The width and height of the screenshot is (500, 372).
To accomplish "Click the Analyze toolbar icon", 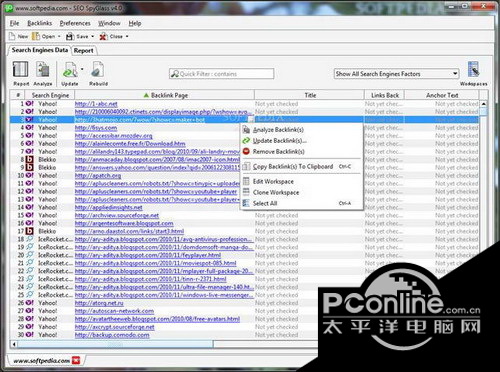I will click(43, 69).
